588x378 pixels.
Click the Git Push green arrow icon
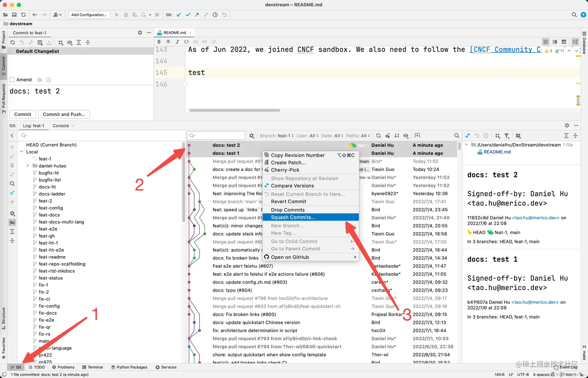pos(197,15)
